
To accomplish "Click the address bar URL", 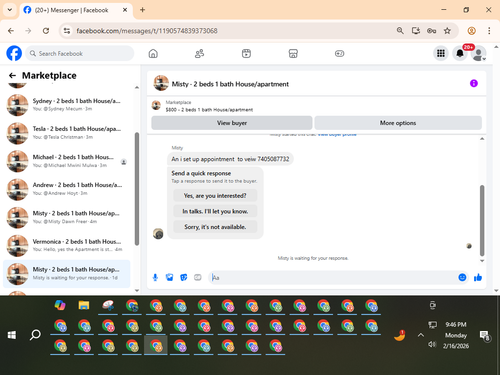I will [147, 31].
